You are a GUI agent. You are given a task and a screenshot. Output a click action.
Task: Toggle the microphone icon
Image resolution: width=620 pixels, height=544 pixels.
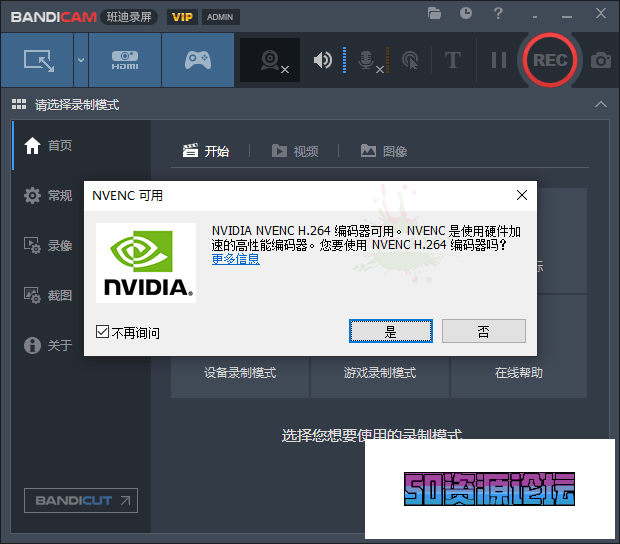click(x=367, y=60)
